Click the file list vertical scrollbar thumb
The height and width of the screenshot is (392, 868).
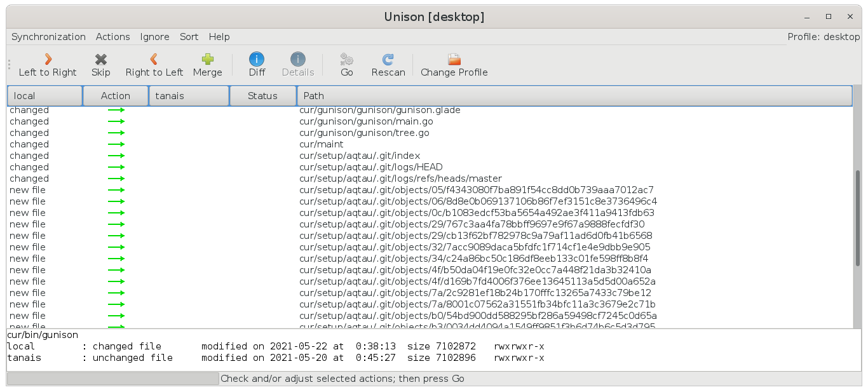pos(858,218)
